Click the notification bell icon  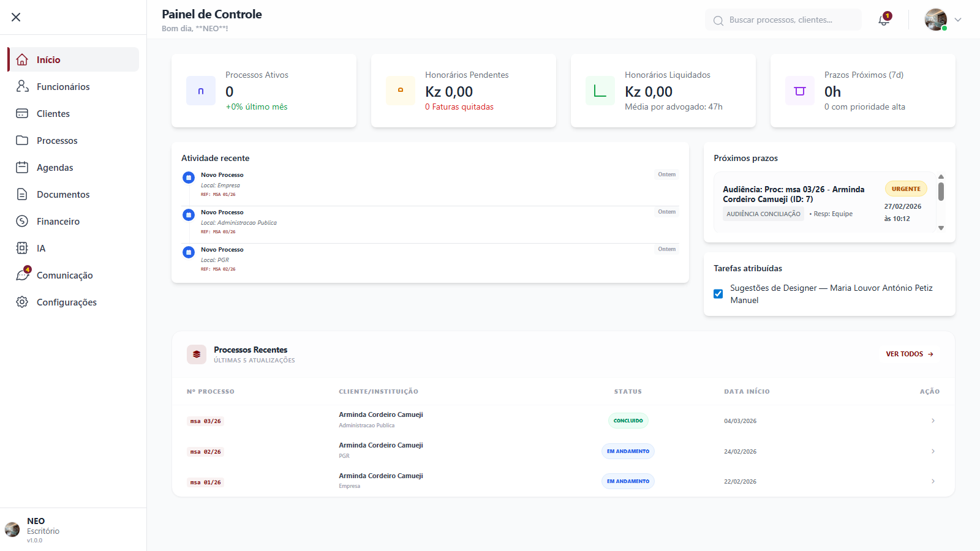883,20
